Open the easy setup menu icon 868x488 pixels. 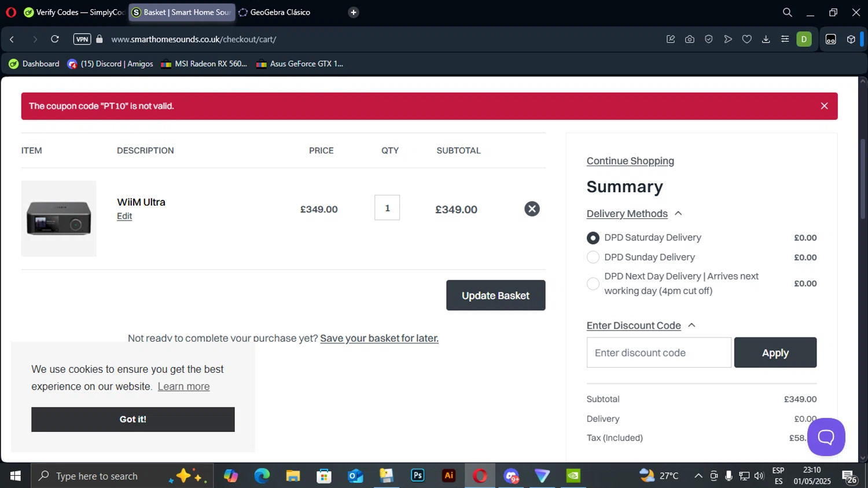pyautogui.click(x=785, y=39)
